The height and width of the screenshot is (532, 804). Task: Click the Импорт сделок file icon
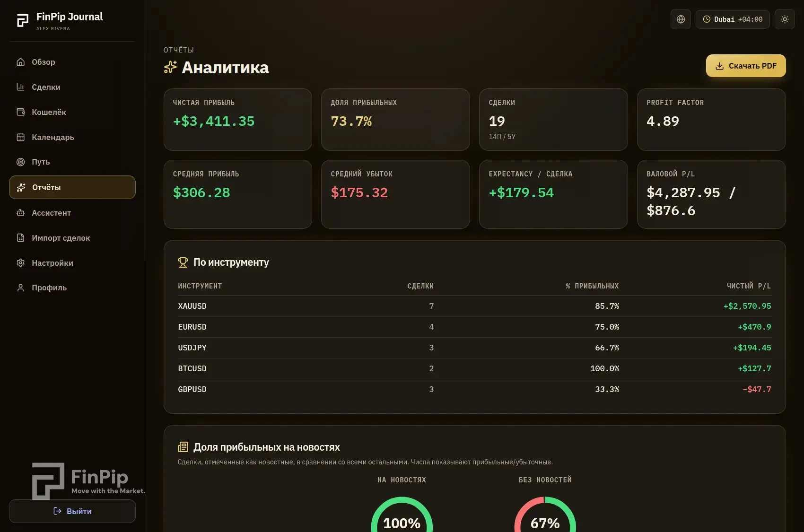coord(20,238)
